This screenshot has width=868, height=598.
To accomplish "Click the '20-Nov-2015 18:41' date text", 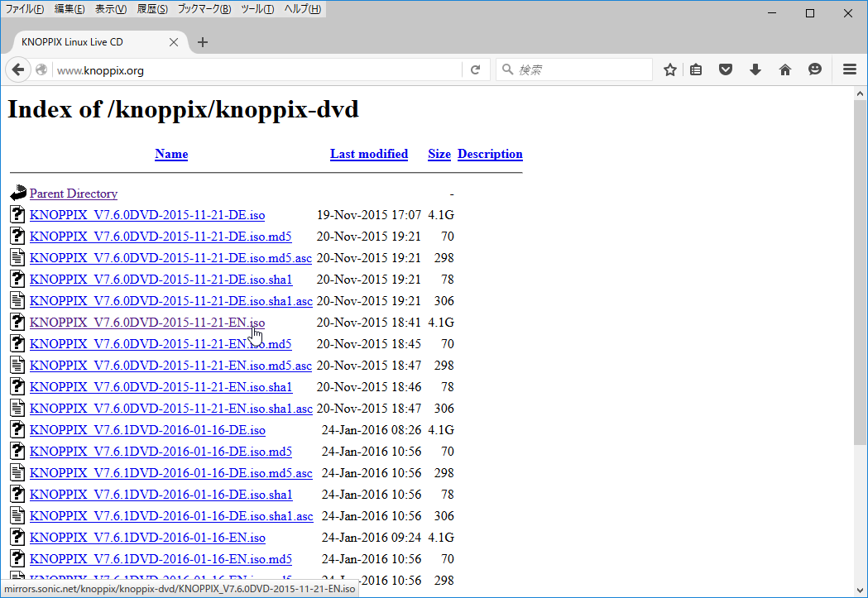I will coord(369,323).
